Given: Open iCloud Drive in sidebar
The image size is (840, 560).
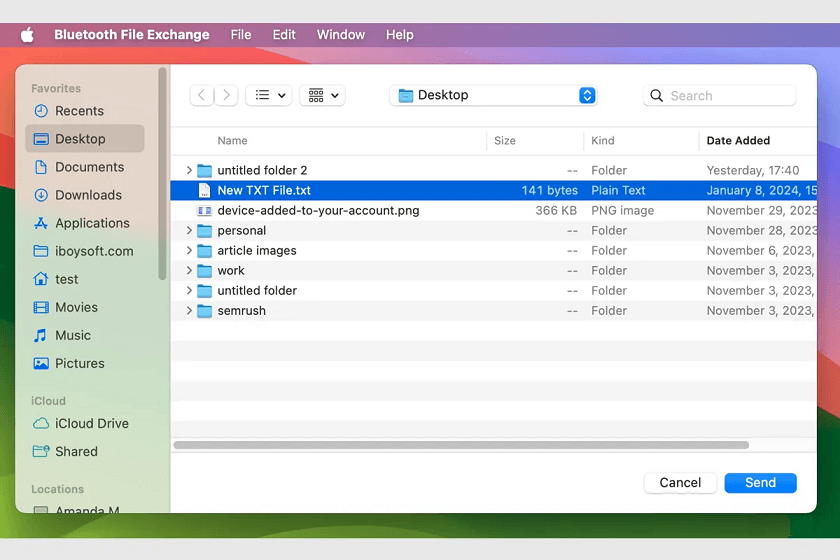Looking at the screenshot, I should point(85,423).
